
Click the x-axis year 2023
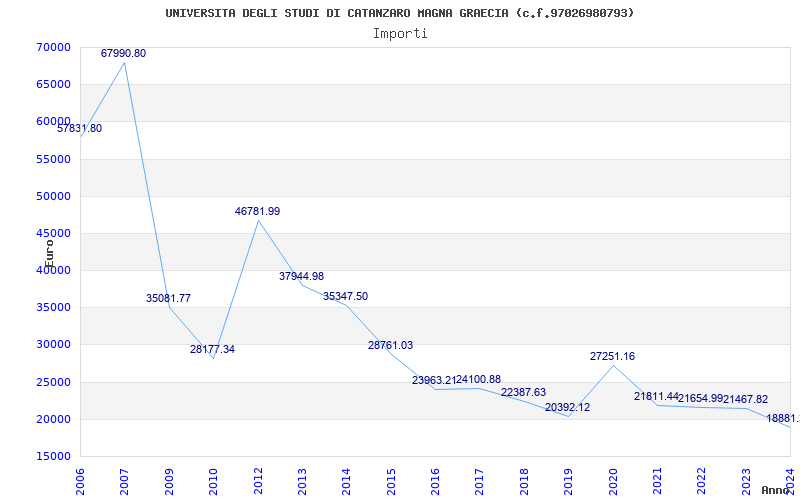[x=746, y=482]
